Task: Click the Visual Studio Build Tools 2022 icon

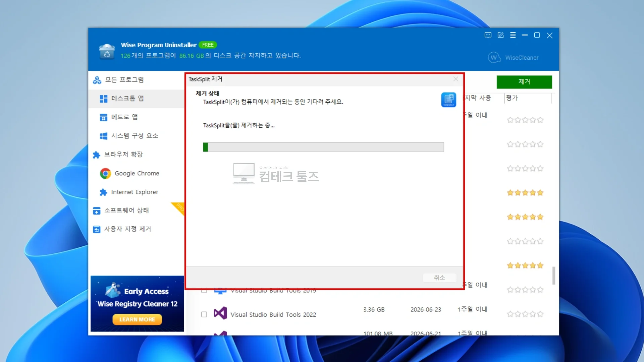Action: click(x=220, y=313)
